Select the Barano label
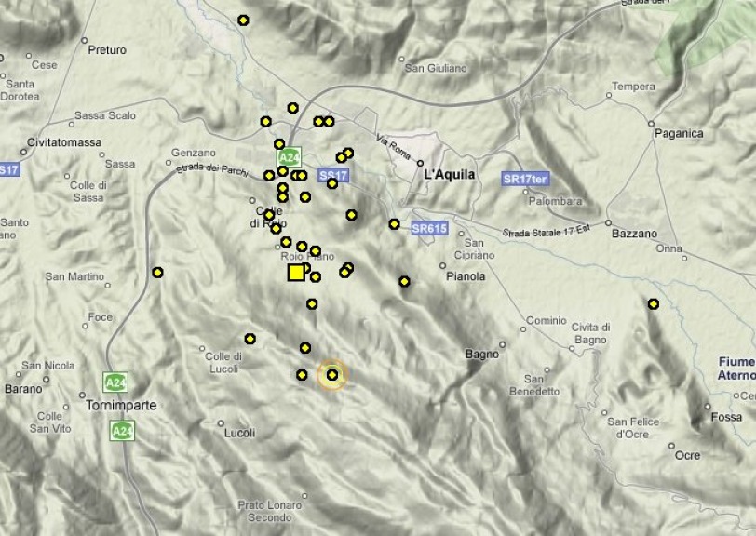The width and height of the screenshot is (756, 536). pyautogui.click(x=23, y=389)
